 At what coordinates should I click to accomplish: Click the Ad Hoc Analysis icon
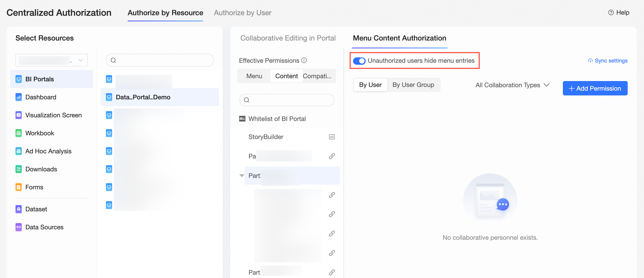click(x=19, y=151)
